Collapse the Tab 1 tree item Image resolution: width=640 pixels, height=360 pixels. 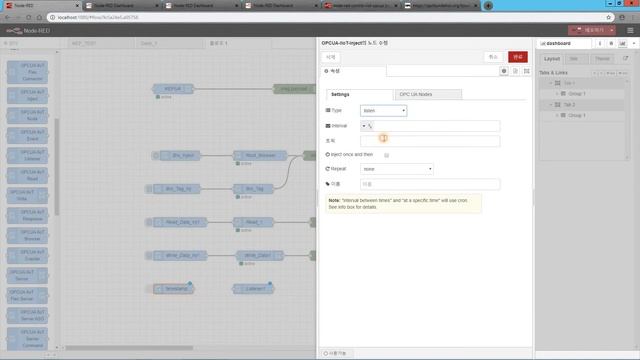pos(551,83)
